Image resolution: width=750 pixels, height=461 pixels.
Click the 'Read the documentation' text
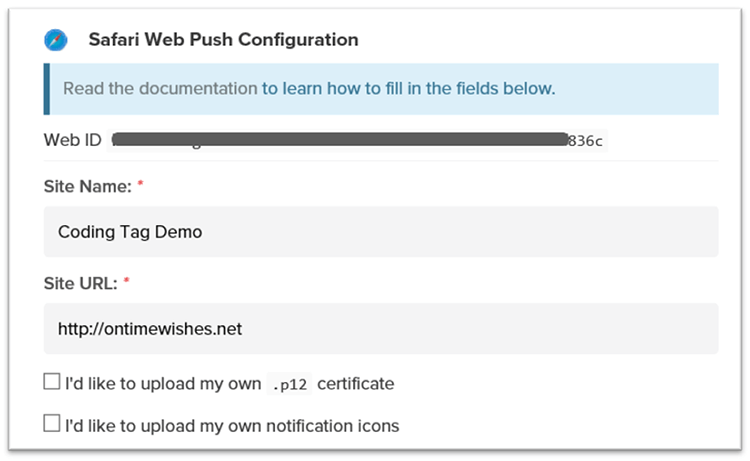(x=160, y=89)
